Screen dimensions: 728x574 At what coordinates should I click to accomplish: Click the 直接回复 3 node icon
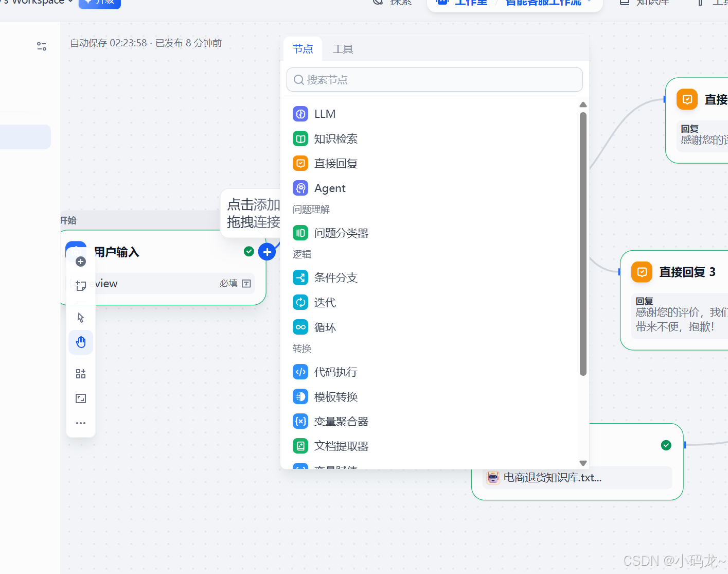[642, 272]
